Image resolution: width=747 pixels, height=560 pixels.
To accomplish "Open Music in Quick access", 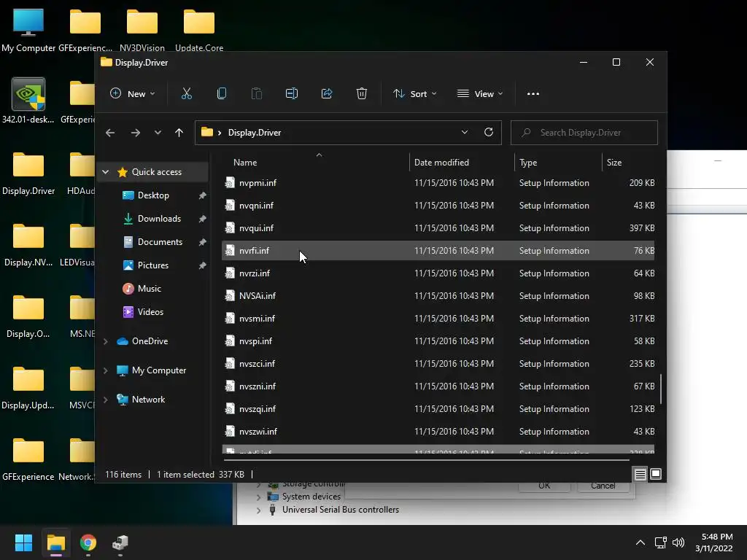I will tap(149, 289).
